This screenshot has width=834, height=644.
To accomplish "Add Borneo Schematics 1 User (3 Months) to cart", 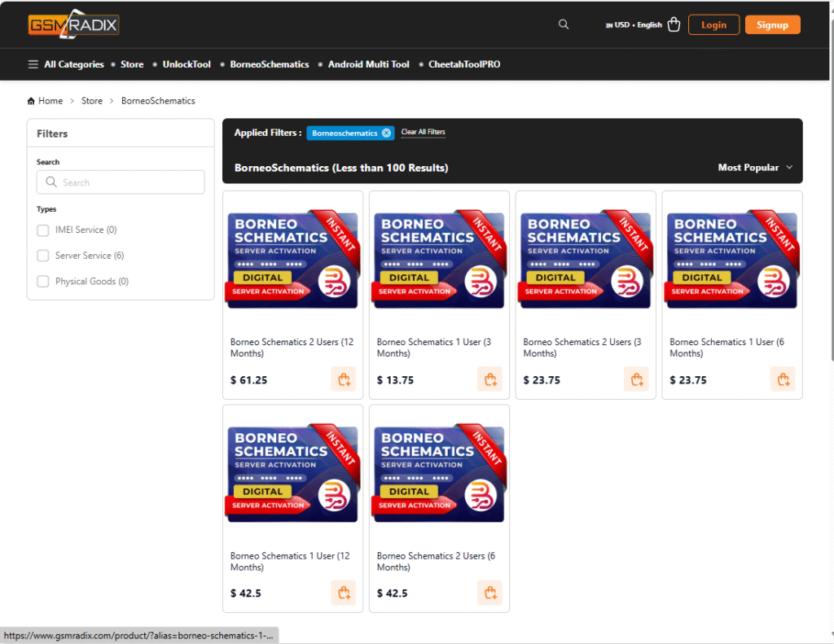I will 489,379.
